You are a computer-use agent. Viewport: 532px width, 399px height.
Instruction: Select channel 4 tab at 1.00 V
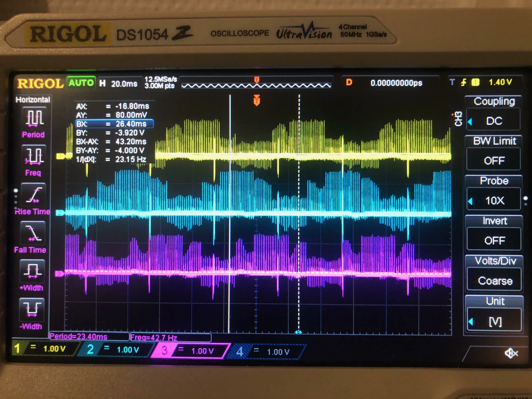pyautogui.click(x=267, y=352)
